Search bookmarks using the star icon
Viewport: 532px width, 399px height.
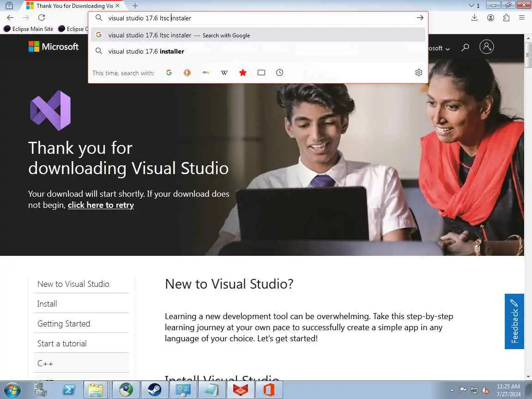coord(243,73)
